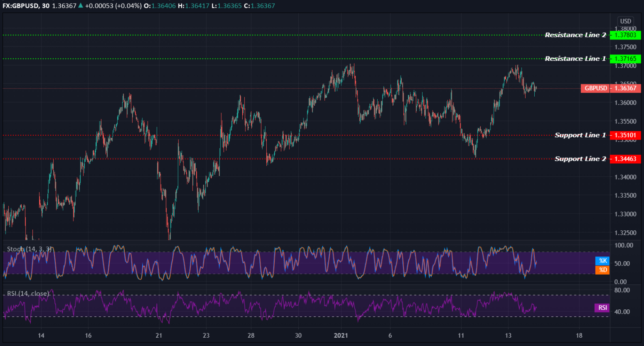644x346 pixels.
Task: Click the 1.34463 red price tag
Action: point(625,159)
